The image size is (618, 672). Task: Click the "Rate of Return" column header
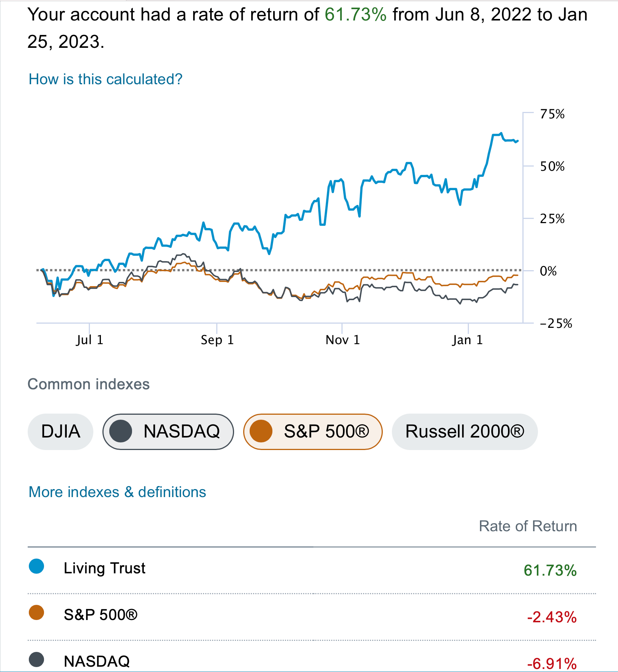click(x=528, y=526)
